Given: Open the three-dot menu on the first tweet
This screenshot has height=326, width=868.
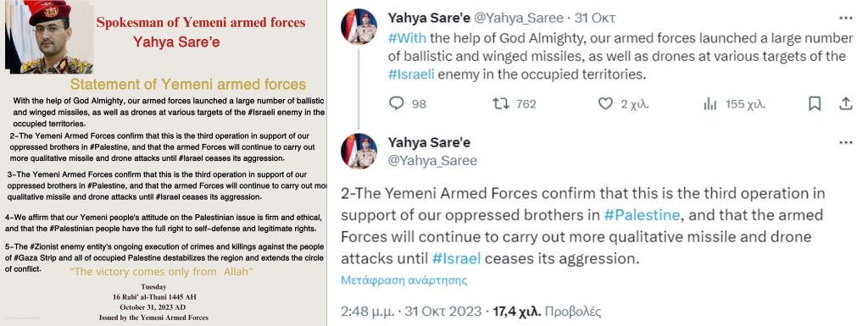Looking at the screenshot, I should click(x=845, y=19).
